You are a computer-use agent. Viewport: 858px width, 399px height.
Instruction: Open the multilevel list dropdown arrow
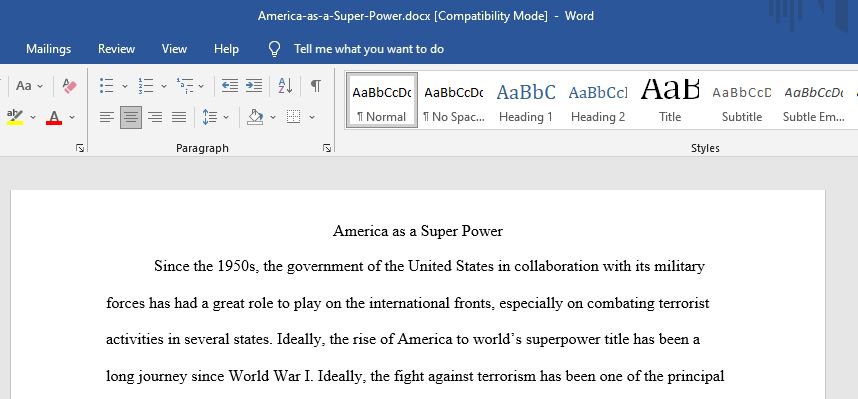201,86
